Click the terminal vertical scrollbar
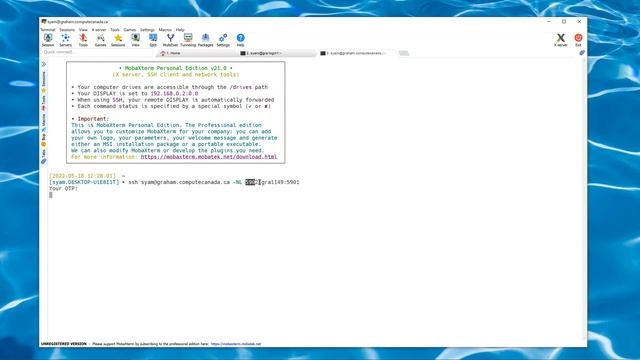Screen dimensions: 640x360 tap(584, 199)
